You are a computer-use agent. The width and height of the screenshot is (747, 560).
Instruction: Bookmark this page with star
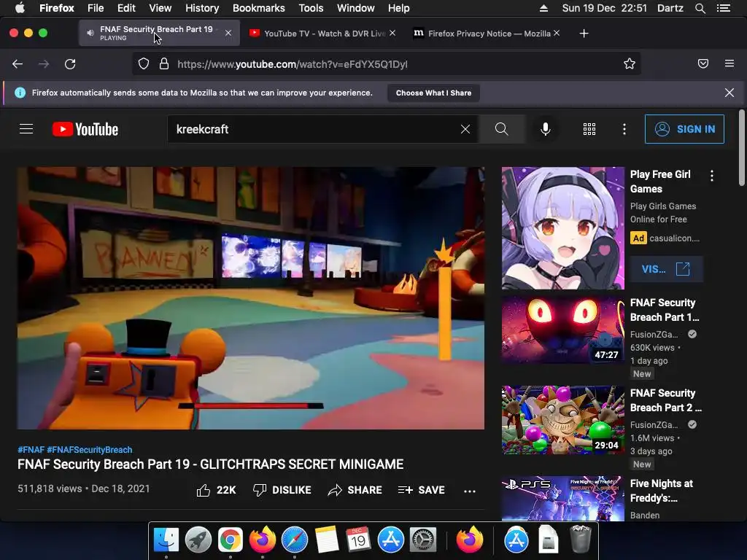click(630, 64)
